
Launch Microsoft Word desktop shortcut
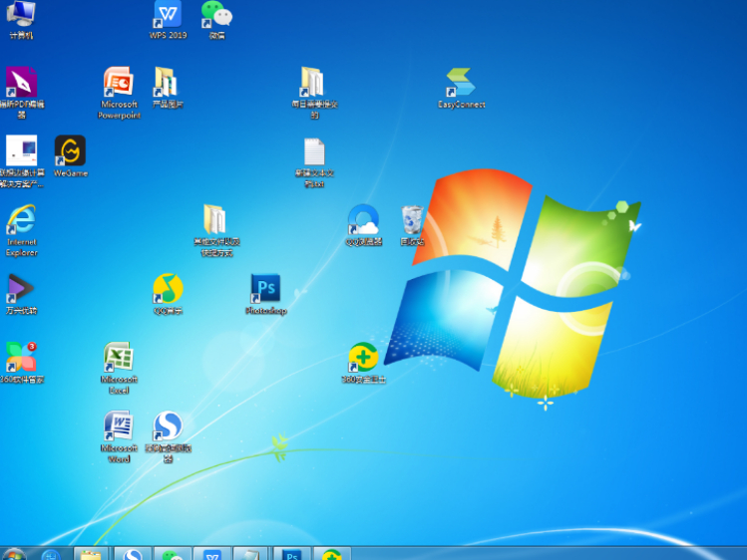[119, 436]
